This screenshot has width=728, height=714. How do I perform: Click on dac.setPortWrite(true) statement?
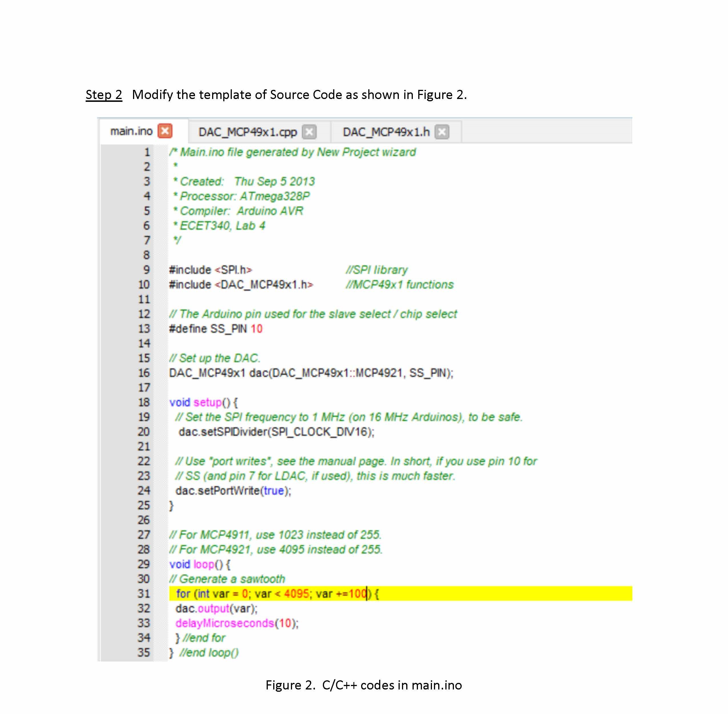point(233,491)
